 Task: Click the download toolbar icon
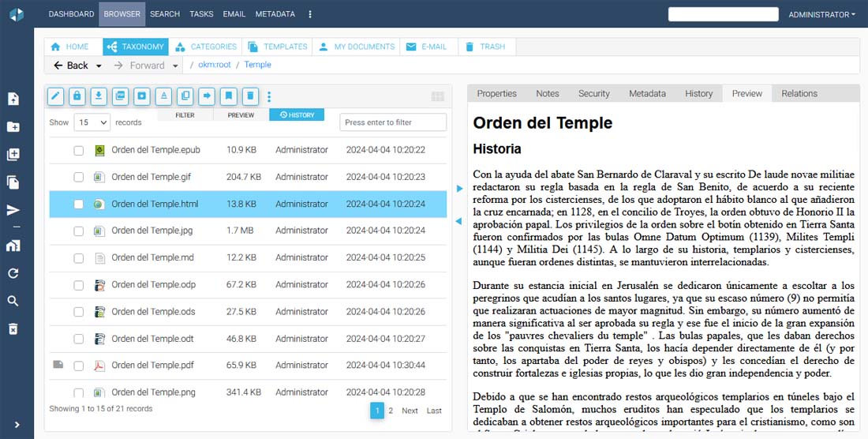point(99,96)
